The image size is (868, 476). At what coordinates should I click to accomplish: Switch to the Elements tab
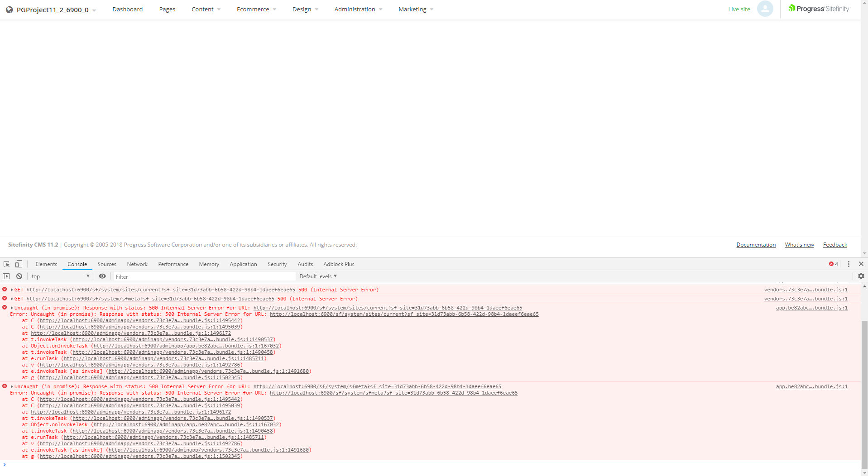46,264
